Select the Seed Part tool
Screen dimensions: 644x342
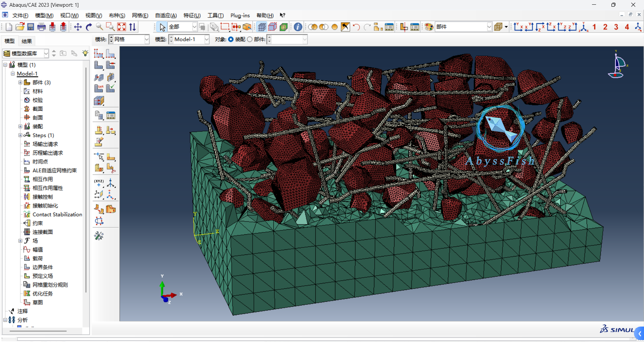pos(99,54)
